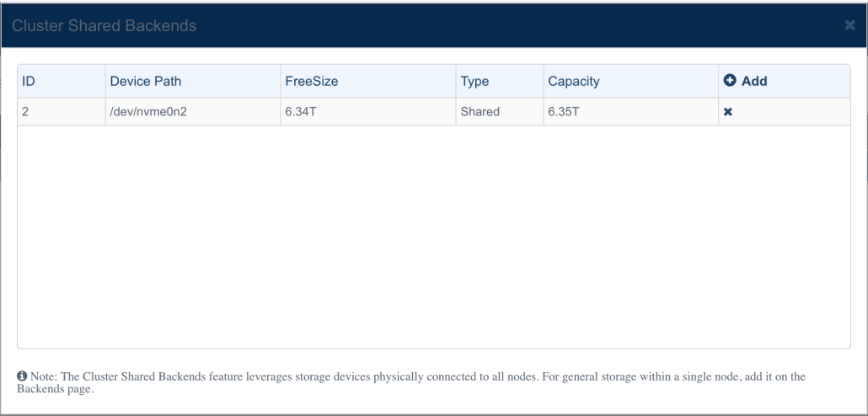Click the 'Backends page' text in note

(54, 389)
